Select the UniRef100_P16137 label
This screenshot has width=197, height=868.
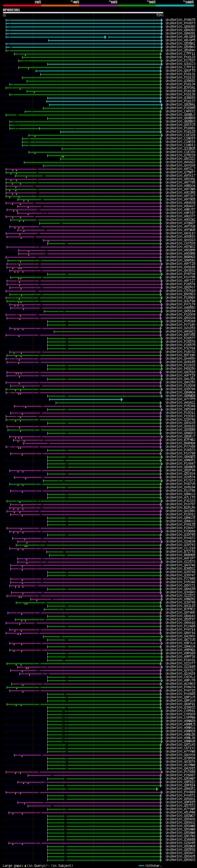(x=180, y=101)
